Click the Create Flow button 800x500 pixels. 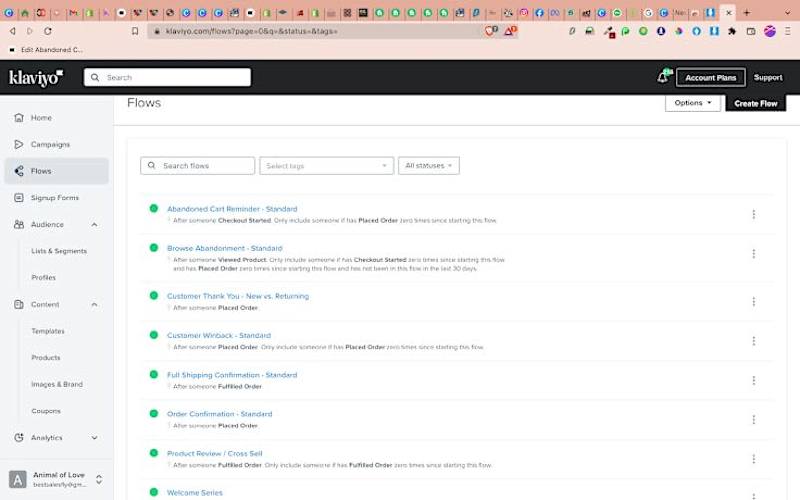click(x=756, y=103)
